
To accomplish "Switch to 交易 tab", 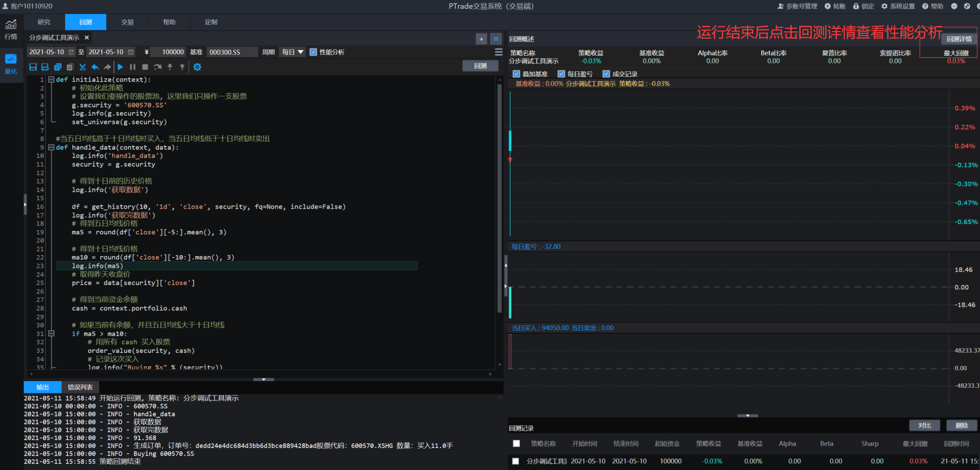I will (x=128, y=22).
